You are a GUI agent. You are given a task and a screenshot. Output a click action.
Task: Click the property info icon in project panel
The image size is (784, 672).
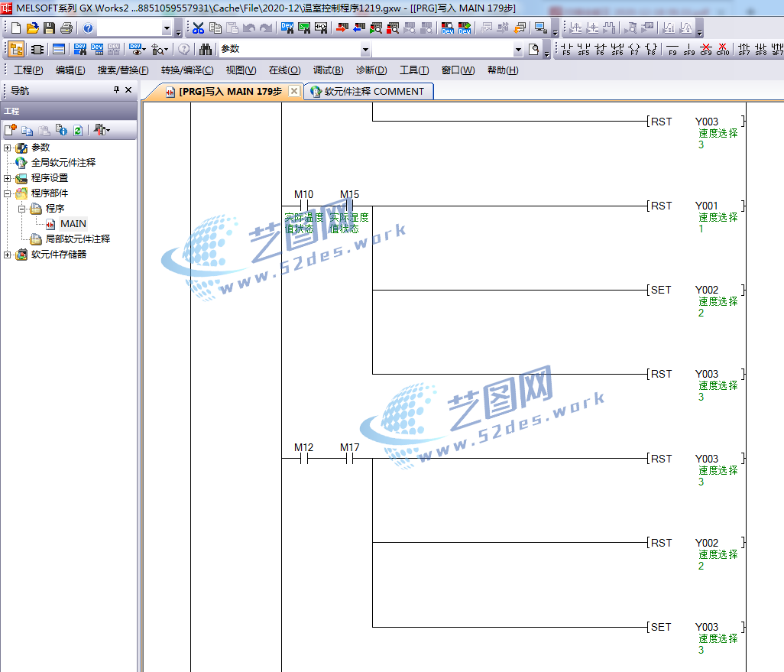tap(61, 130)
